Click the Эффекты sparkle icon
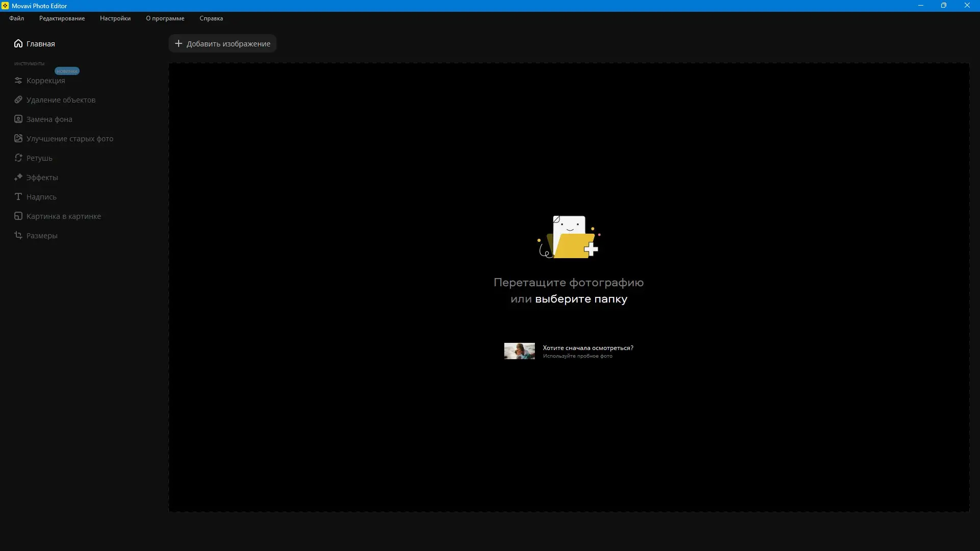Viewport: 980px width, 551px height. pyautogui.click(x=18, y=177)
